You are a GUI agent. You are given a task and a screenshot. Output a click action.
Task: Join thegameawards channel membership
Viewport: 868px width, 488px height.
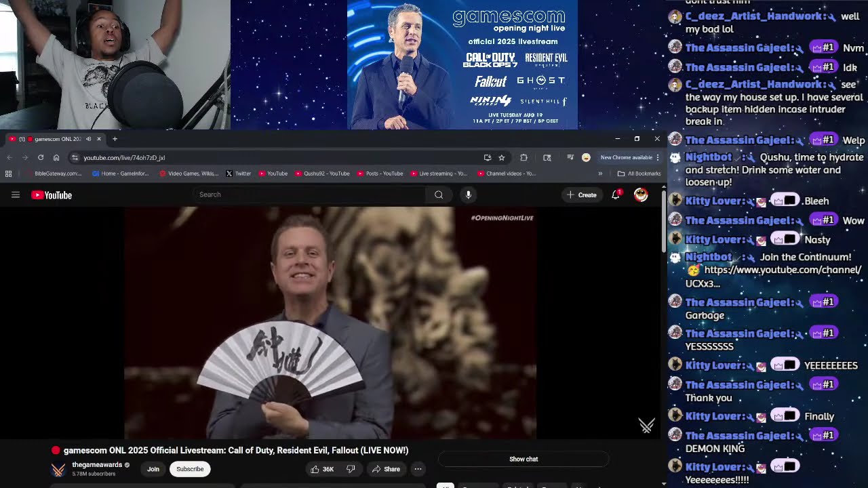click(x=153, y=469)
